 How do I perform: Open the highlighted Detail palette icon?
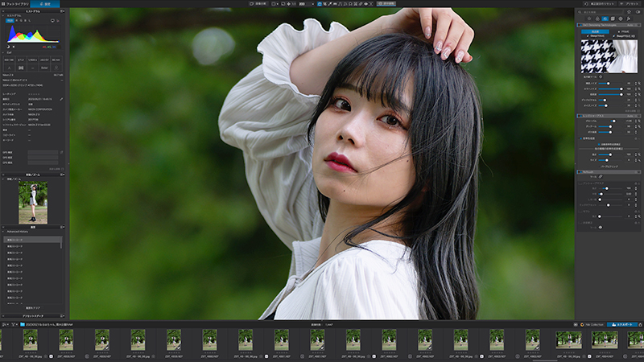[605, 19]
